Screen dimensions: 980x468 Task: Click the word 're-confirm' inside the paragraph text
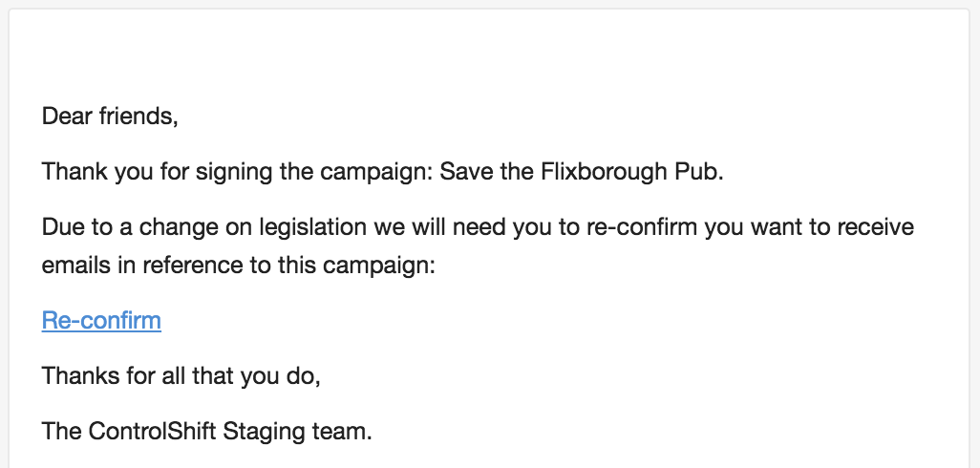(x=643, y=227)
